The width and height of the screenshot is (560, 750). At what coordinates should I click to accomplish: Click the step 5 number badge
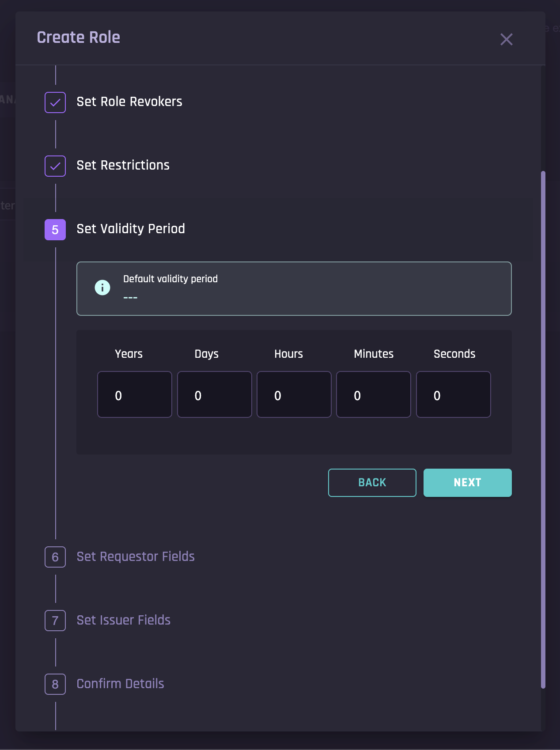[x=55, y=230]
